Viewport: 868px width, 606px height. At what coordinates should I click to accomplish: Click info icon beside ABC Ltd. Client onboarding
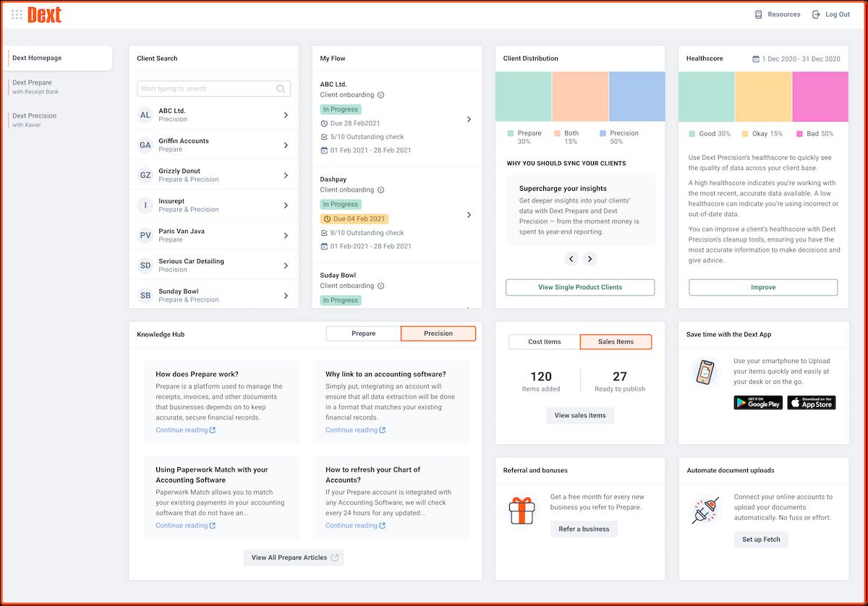[381, 95]
